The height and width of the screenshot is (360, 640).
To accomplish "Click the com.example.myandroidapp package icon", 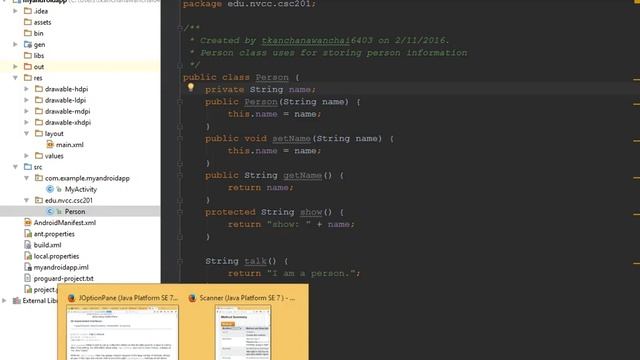I will coord(39,178).
